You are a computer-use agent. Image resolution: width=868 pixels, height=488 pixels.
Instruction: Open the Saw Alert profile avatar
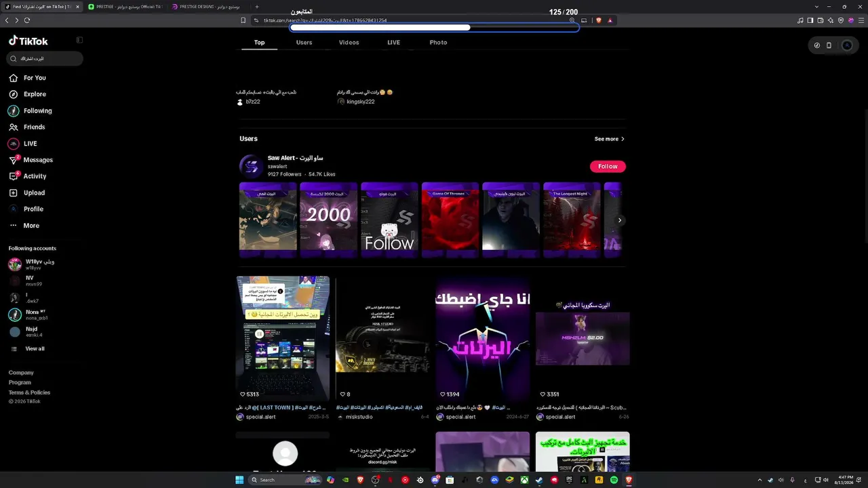coord(251,166)
